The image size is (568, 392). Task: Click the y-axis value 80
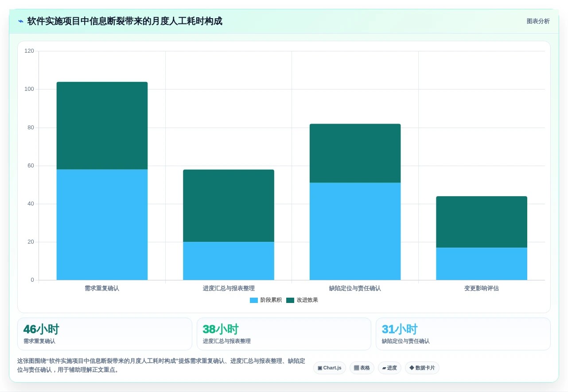(x=31, y=128)
